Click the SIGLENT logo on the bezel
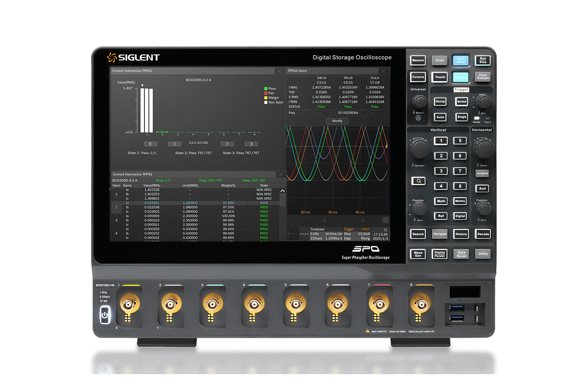 [133, 57]
